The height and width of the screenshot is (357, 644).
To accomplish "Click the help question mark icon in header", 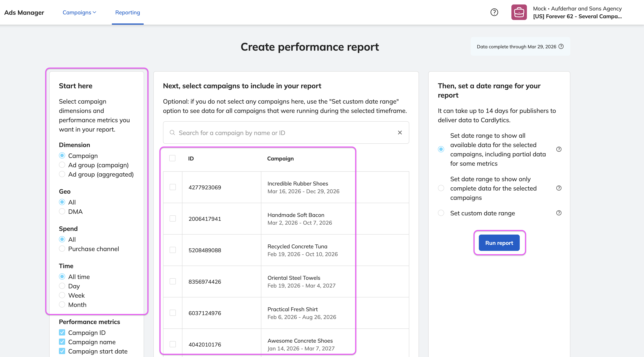I will tap(494, 12).
